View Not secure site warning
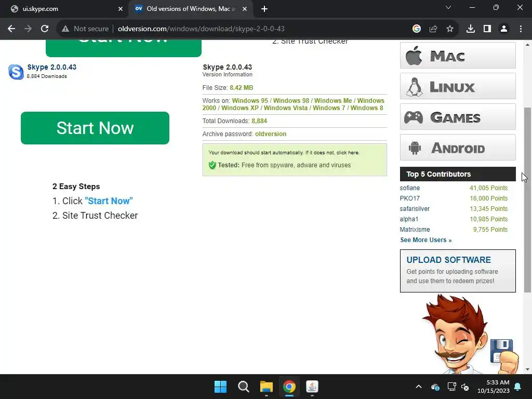 click(x=85, y=29)
